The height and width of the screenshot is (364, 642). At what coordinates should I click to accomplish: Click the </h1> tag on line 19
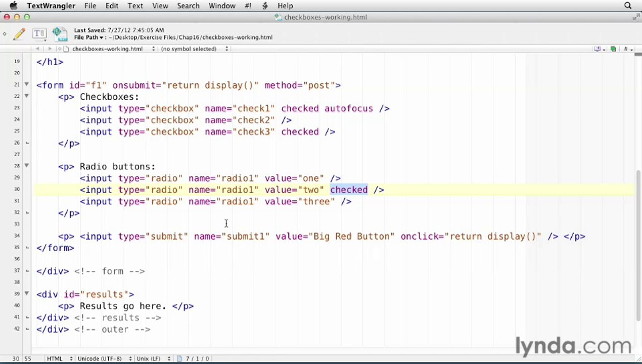pos(50,62)
